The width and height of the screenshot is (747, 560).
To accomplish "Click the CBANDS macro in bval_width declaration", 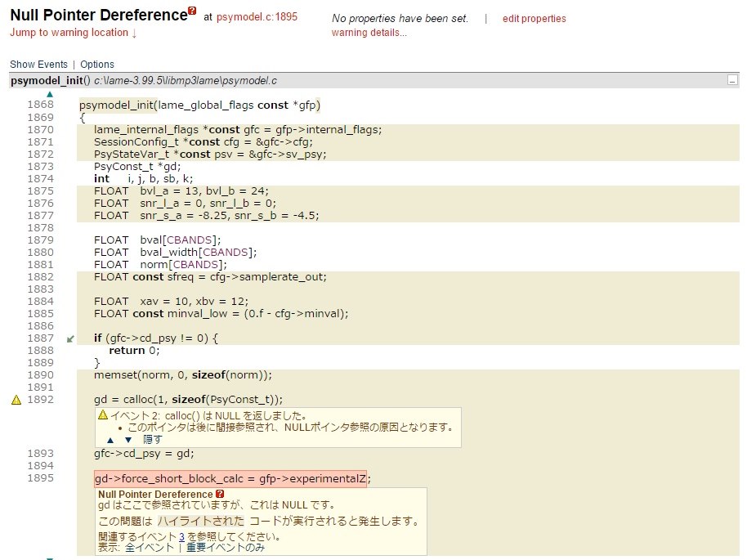I will tap(226, 252).
